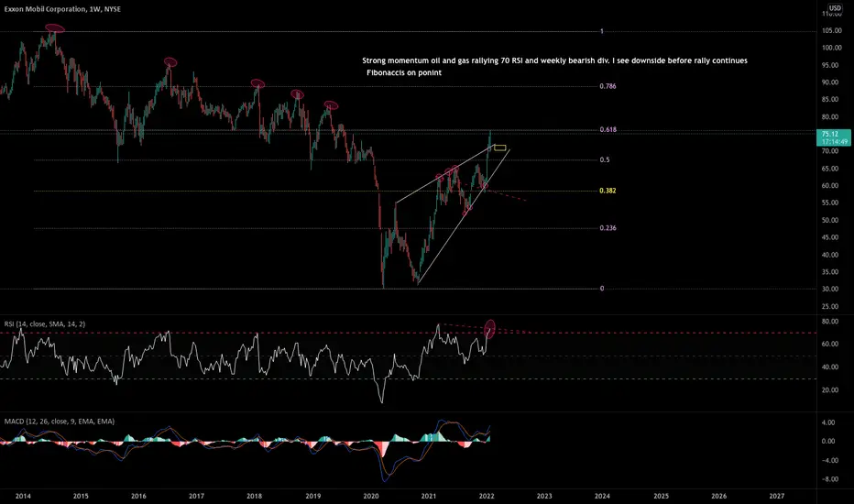Click 2015 on the time axis

81,496
